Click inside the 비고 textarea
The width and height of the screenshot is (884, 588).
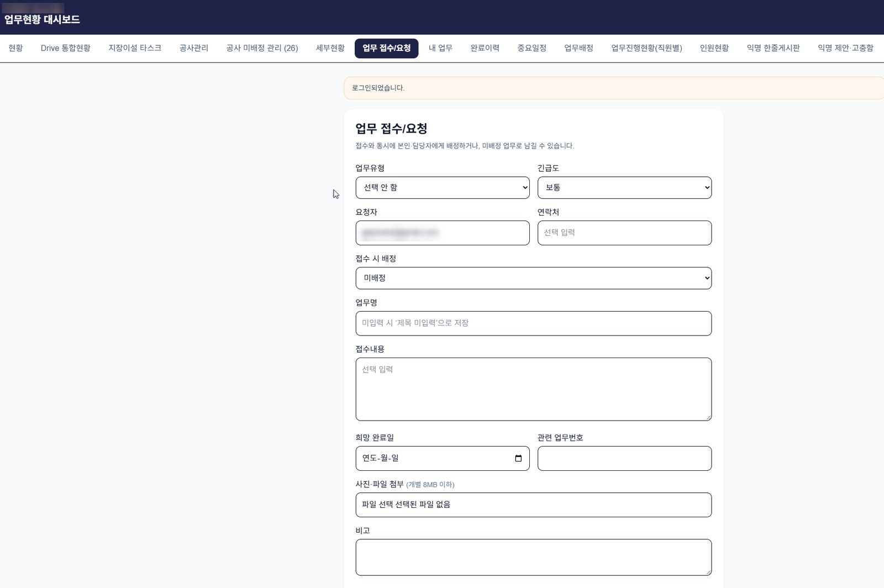pyautogui.click(x=534, y=557)
